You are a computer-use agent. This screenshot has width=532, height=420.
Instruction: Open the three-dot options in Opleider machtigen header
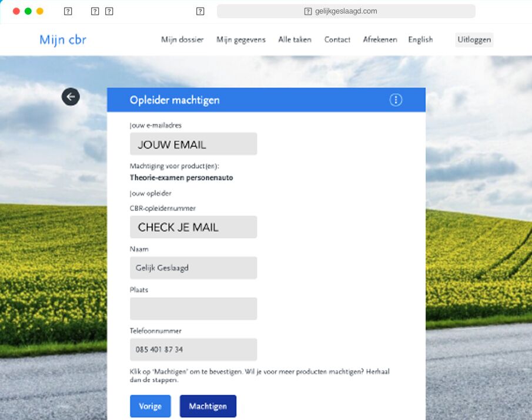click(x=396, y=100)
